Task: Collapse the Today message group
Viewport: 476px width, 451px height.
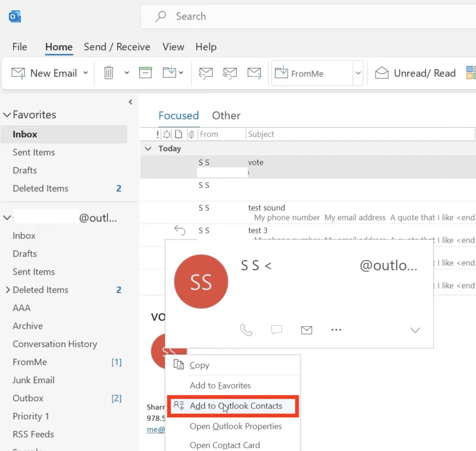Action: coord(148,149)
